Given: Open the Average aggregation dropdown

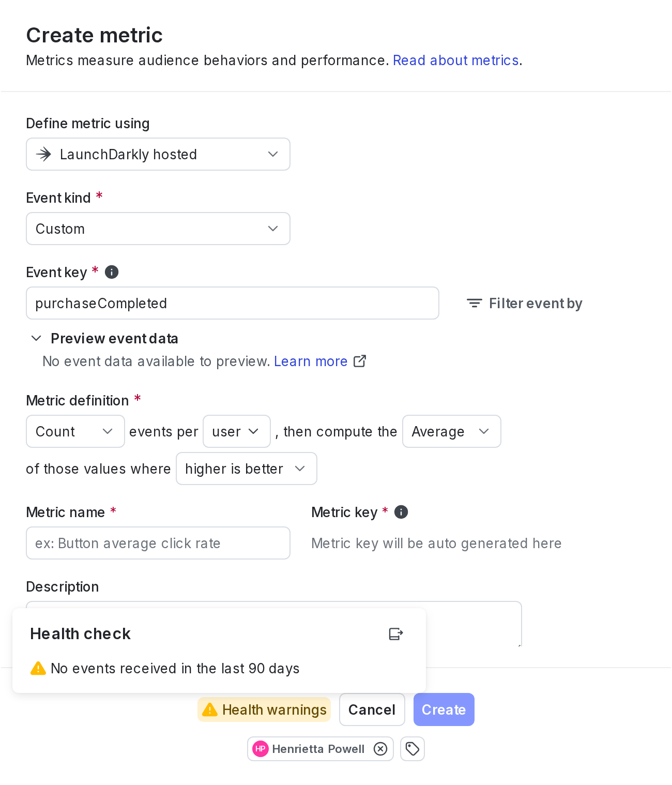Looking at the screenshot, I should point(452,431).
